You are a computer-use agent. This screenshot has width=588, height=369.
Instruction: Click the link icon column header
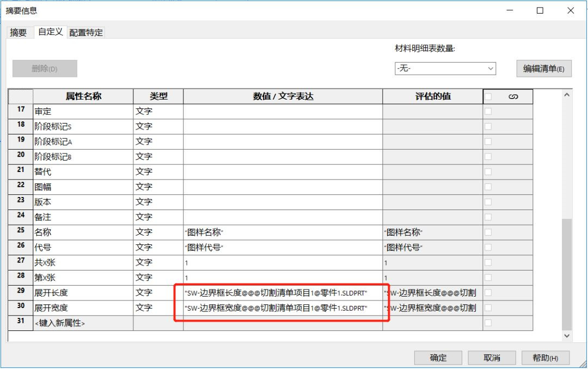point(512,97)
